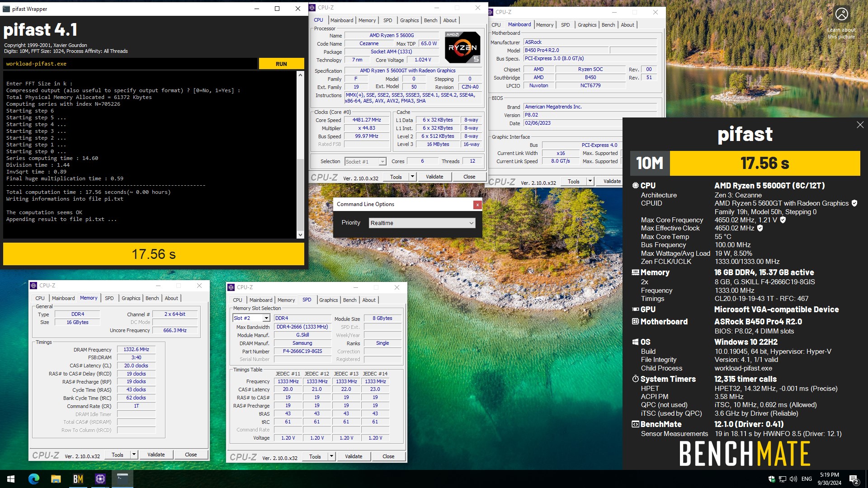Click the pifast console scrollbar down arrow
The height and width of the screenshot is (488, 868).
(300, 235)
